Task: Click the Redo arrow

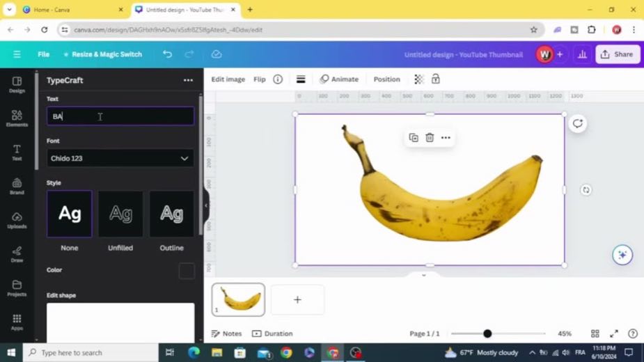Action: [x=189, y=54]
